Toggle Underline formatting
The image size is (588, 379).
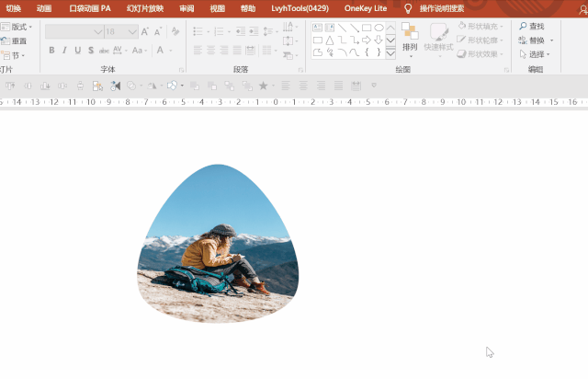77,51
